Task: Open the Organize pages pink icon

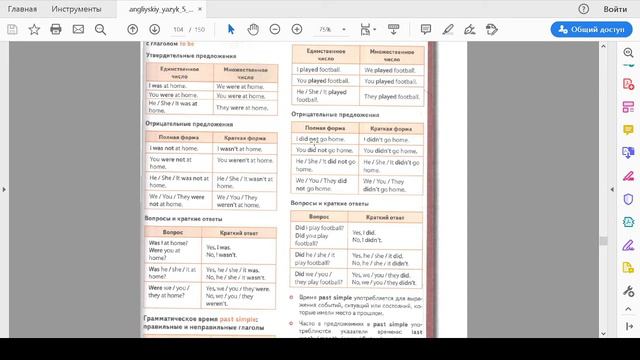Action: (629, 107)
